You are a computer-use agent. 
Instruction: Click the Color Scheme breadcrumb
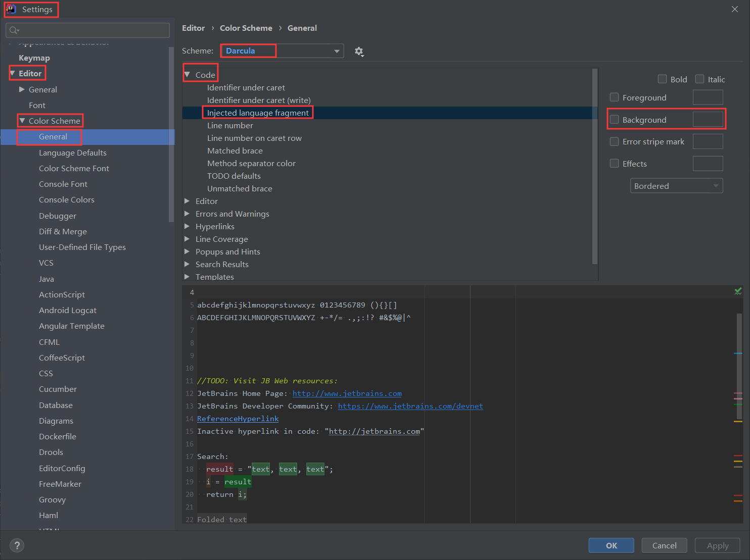tap(246, 28)
